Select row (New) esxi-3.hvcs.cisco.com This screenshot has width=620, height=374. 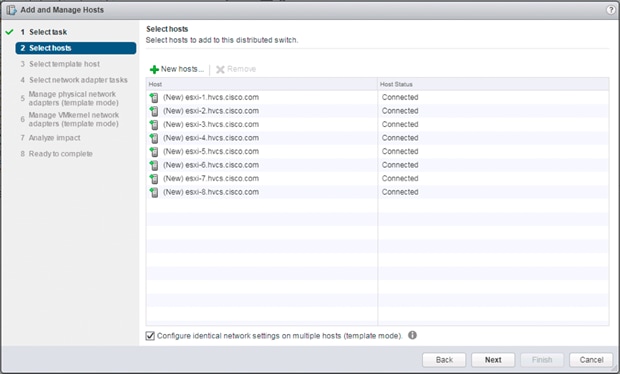378,125
